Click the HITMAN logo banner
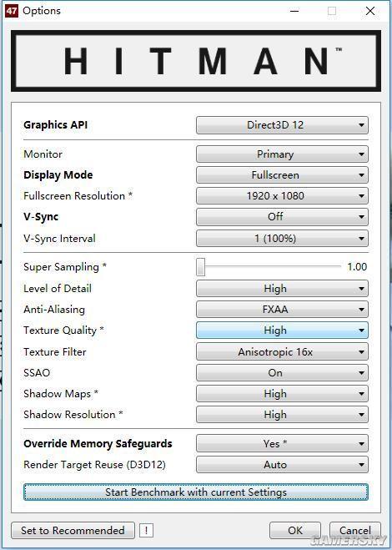392x550 pixels. (196, 61)
